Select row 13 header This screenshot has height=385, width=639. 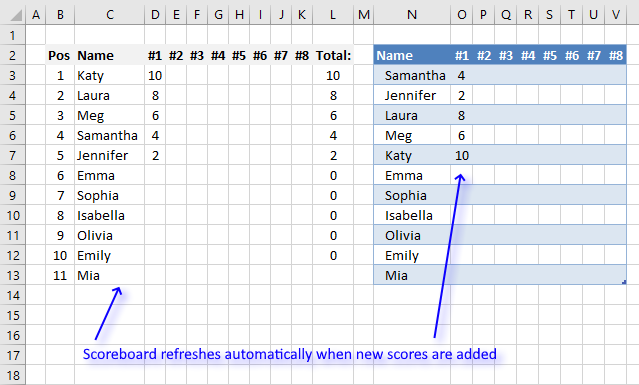coord(13,275)
